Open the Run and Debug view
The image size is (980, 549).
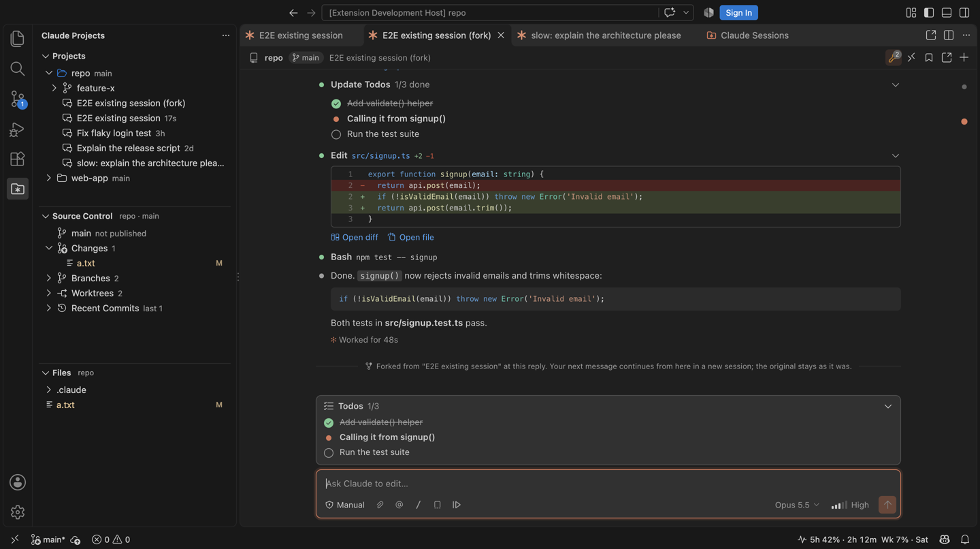[x=18, y=129]
